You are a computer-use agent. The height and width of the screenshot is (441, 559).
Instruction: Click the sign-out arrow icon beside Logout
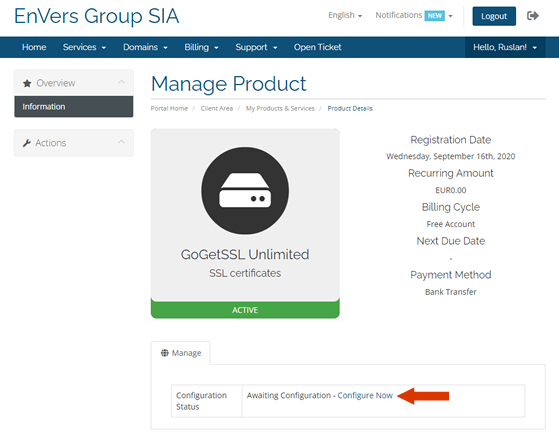[533, 16]
